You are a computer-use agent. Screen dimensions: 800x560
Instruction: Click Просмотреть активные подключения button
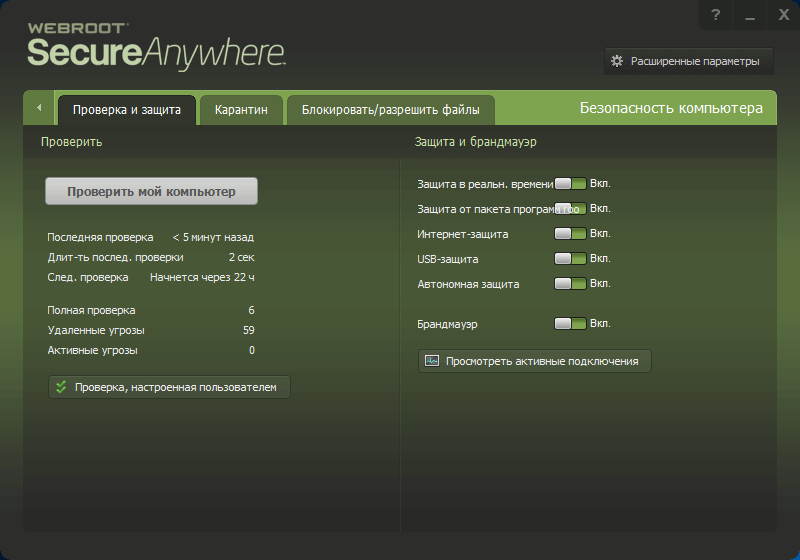[x=535, y=361]
